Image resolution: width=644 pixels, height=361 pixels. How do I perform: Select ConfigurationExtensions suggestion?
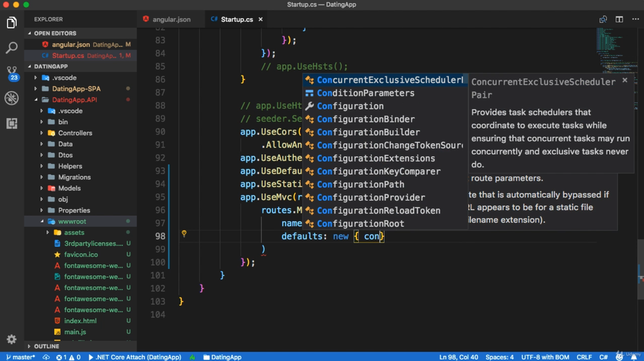click(x=385, y=158)
